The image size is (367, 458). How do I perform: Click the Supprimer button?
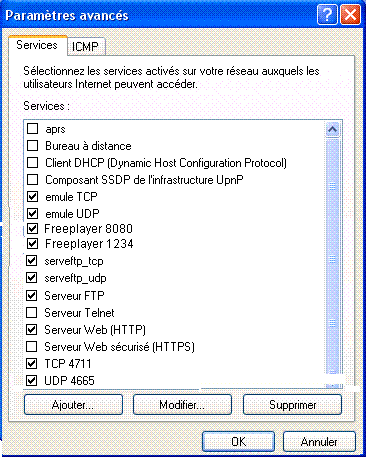tap(292, 405)
